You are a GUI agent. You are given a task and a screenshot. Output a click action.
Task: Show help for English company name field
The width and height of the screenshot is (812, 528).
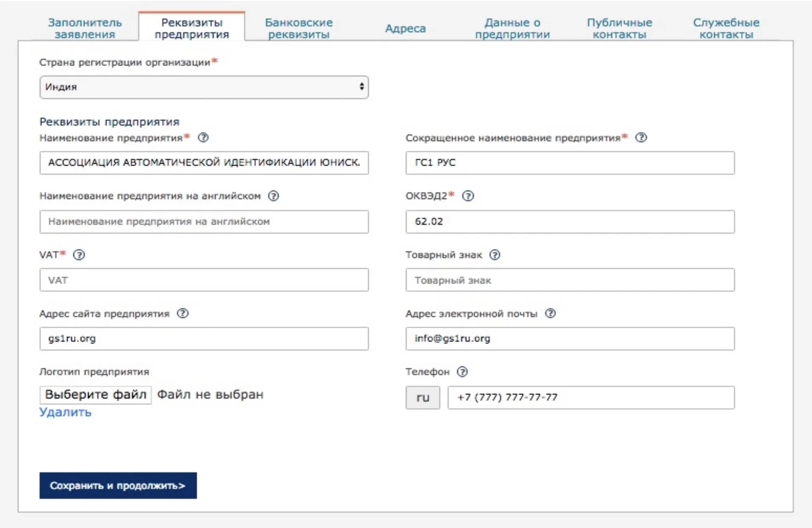pos(273,196)
